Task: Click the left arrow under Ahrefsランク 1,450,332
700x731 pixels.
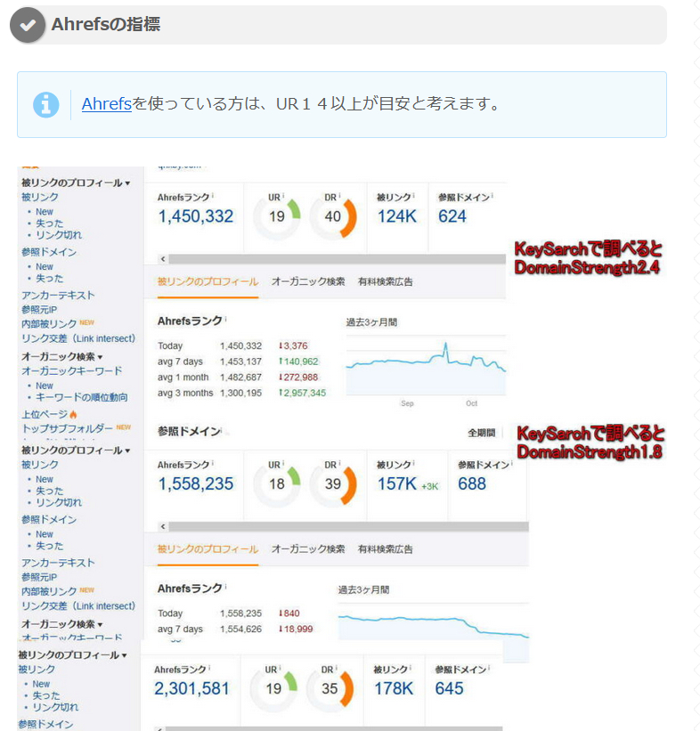Action: tap(163, 259)
